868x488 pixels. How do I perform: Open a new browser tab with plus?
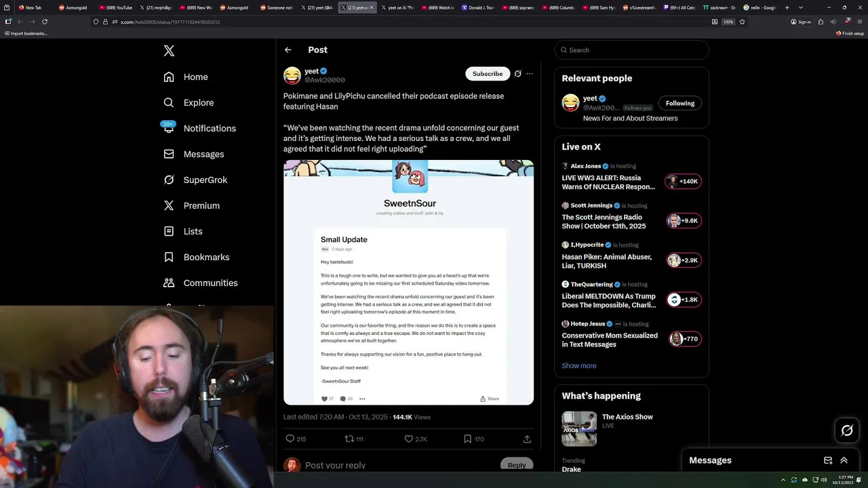[787, 7]
